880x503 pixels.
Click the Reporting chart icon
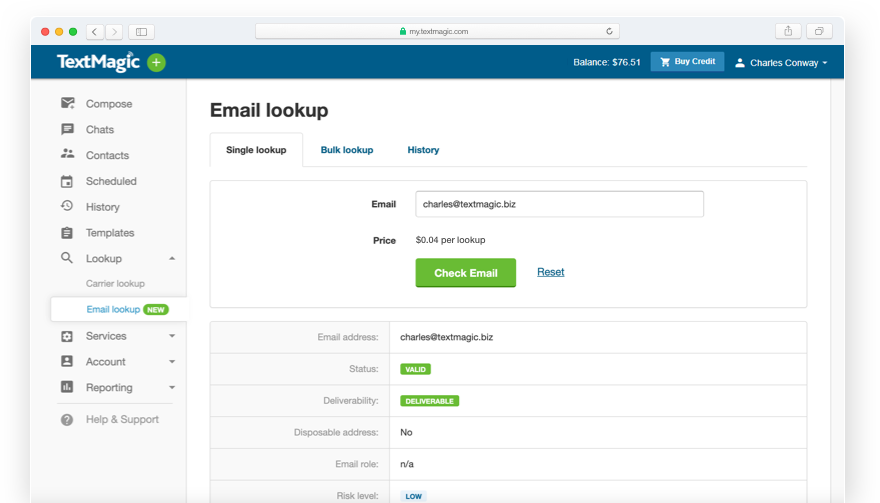point(67,387)
